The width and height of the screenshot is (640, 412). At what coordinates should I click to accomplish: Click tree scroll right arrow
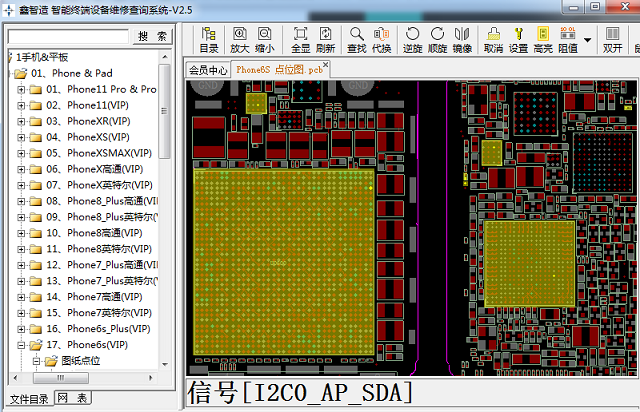150,378
